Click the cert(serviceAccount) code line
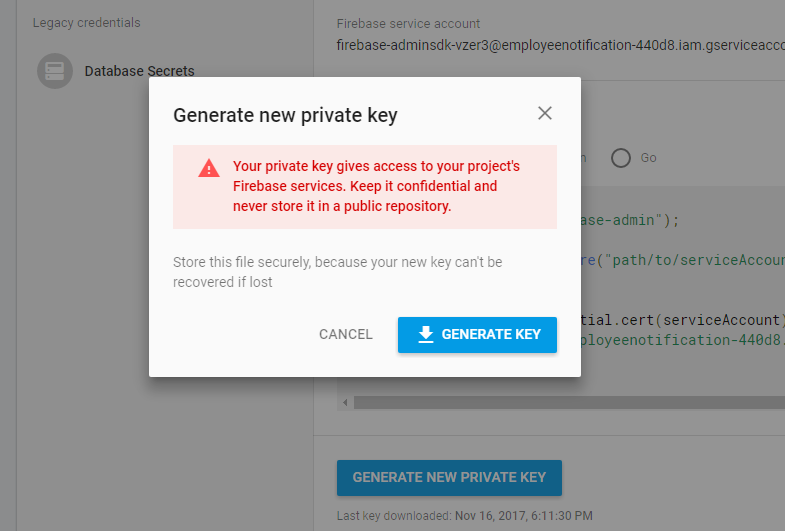 click(683, 320)
